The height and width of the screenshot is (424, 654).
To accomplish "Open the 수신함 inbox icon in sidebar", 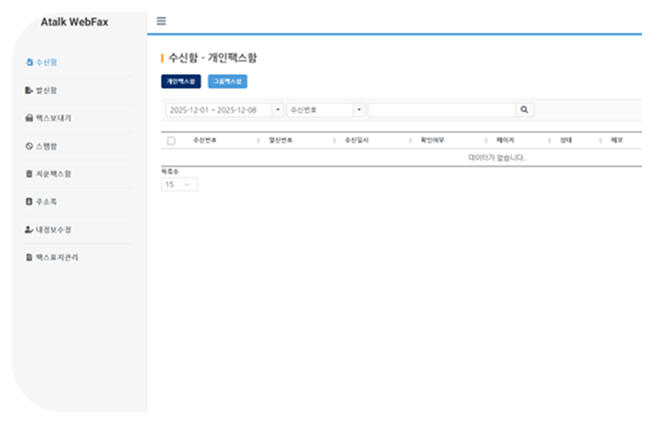I will [x=29, y=62].
